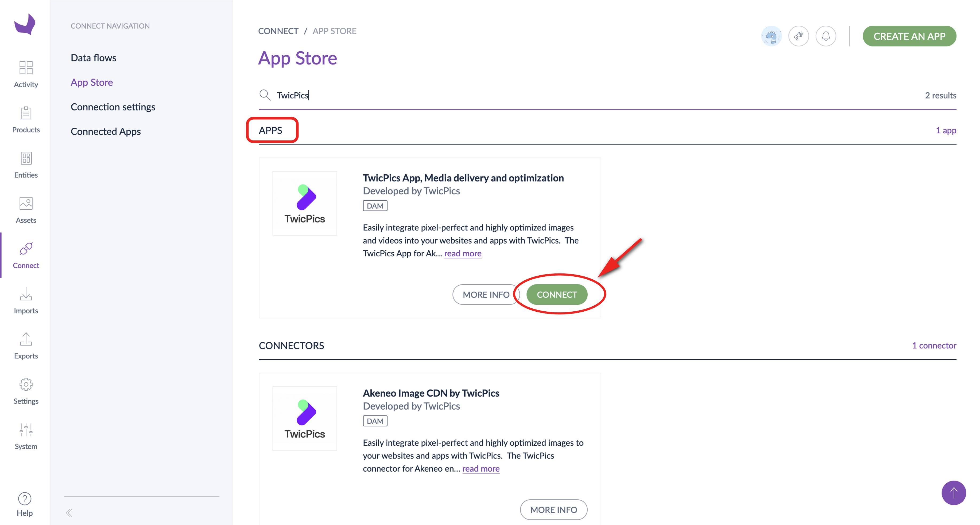Open the Help menu

pyautogui.click(x=25, y=504)
